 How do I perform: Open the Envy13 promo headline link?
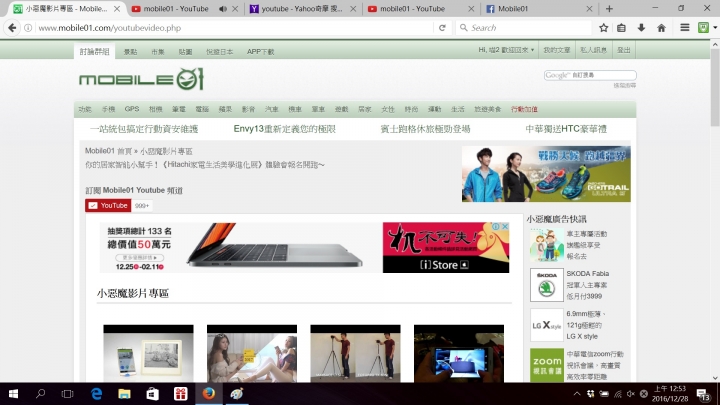point(285,129)
